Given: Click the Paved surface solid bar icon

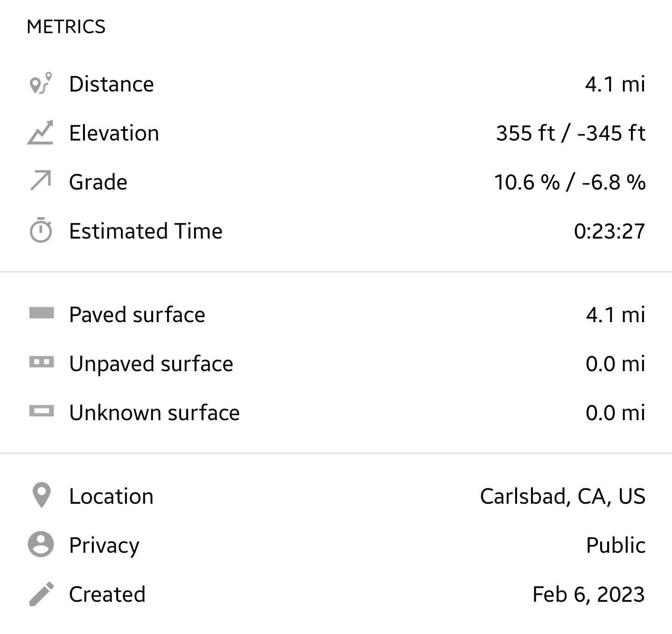Looking at the screenshot, I should pyautogui.click(x=42, y=313).
